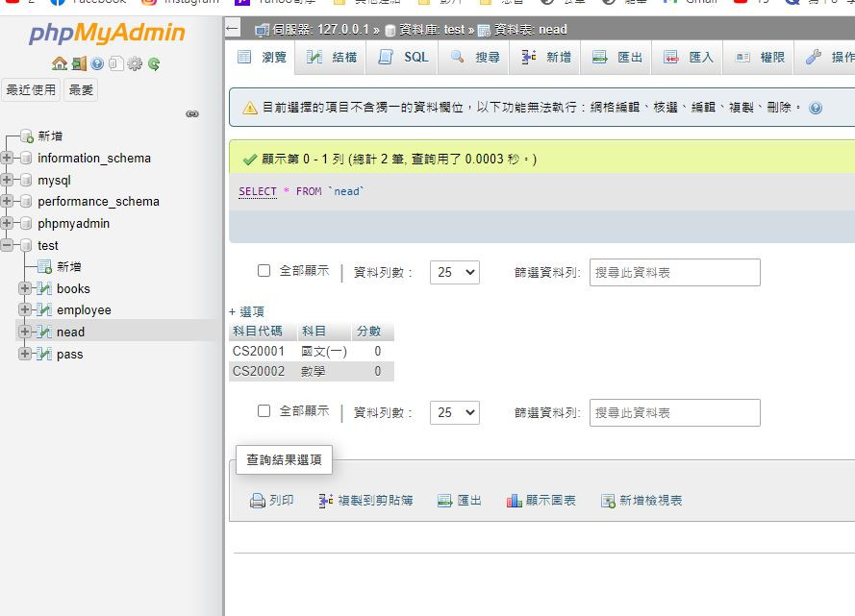Open phpMyAdmin documentation help icon

point(97,63)
